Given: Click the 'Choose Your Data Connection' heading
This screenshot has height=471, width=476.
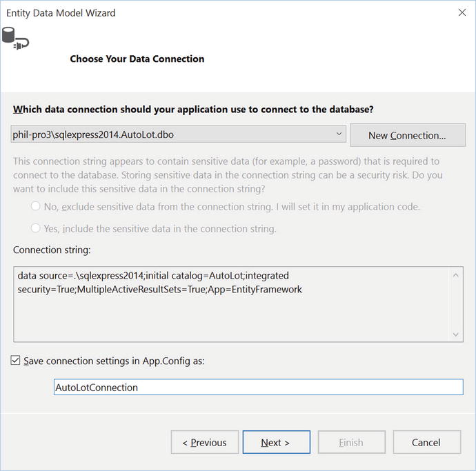Looking at the screenshot, I should tap(137, 59).
